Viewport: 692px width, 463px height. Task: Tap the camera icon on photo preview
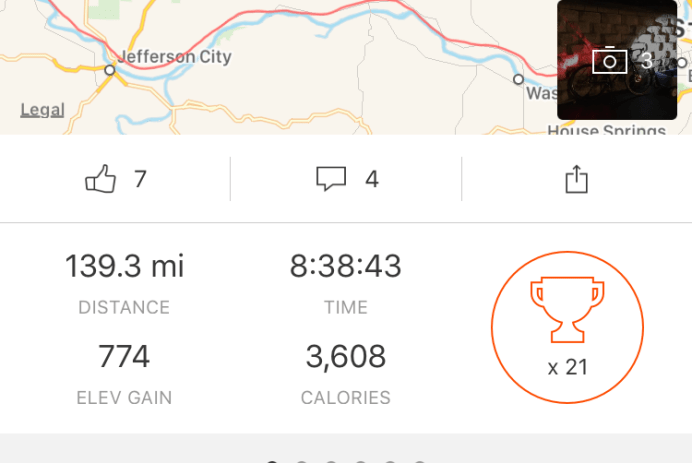point(609,61)
